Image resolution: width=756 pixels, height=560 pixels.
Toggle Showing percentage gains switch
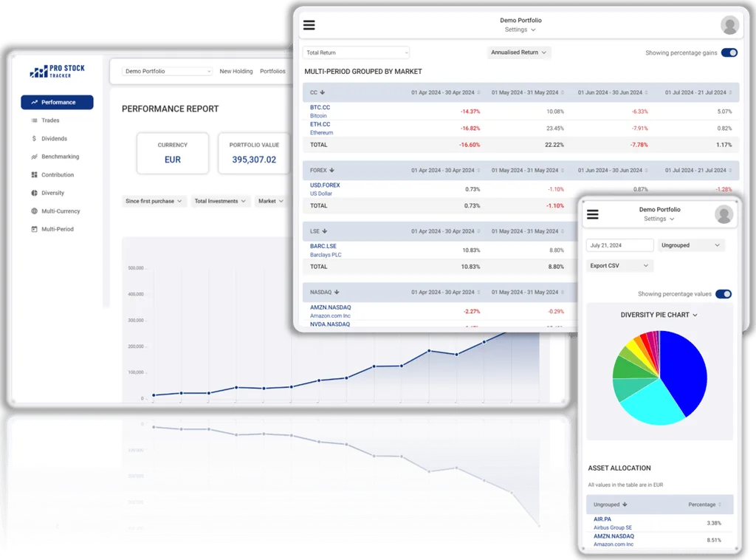(729, 52)
